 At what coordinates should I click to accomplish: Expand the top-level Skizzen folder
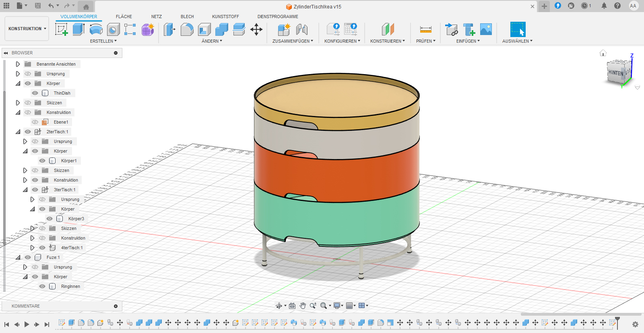pyautogui.click(x=18, y=103)
